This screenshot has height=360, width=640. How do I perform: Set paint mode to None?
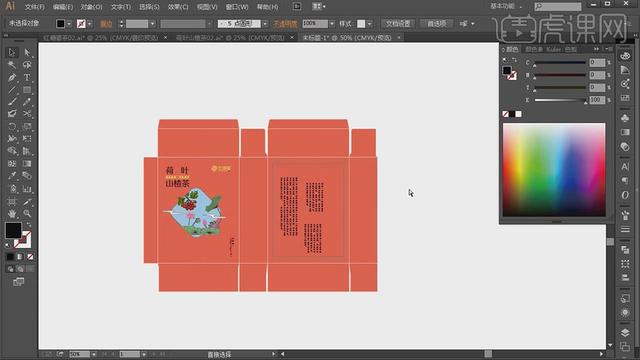tap(30, 257)
